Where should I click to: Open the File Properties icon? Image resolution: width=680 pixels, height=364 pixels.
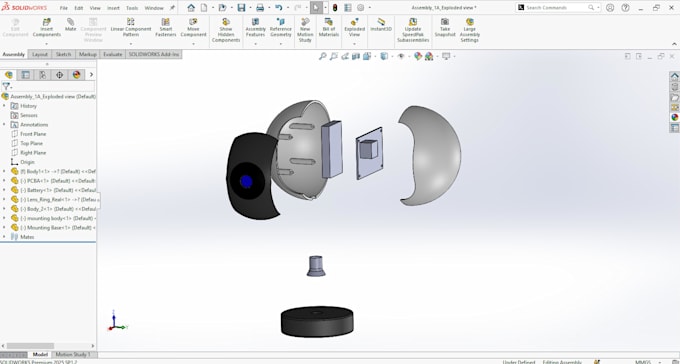coord(348,7)
